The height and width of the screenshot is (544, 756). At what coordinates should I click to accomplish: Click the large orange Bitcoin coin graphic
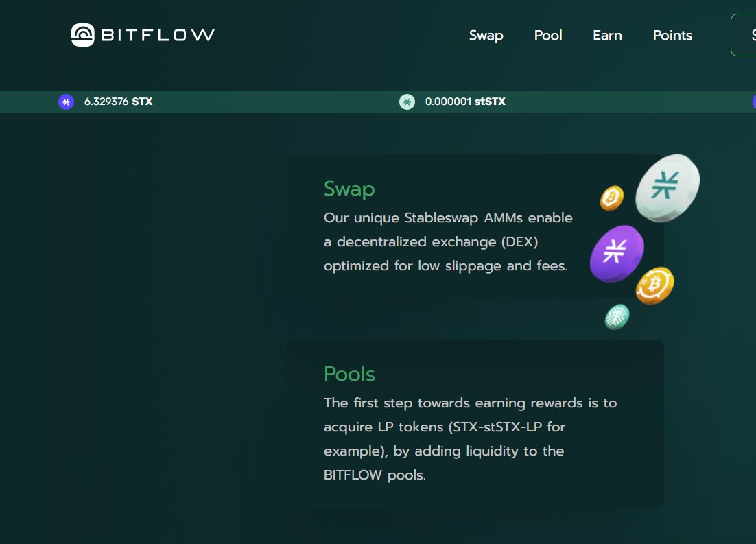click(654, 285)
